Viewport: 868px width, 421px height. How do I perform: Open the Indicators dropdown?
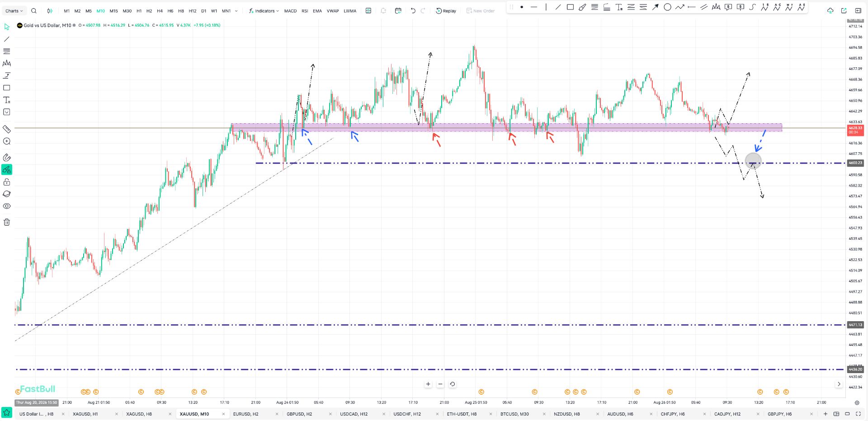click(264, 11)
